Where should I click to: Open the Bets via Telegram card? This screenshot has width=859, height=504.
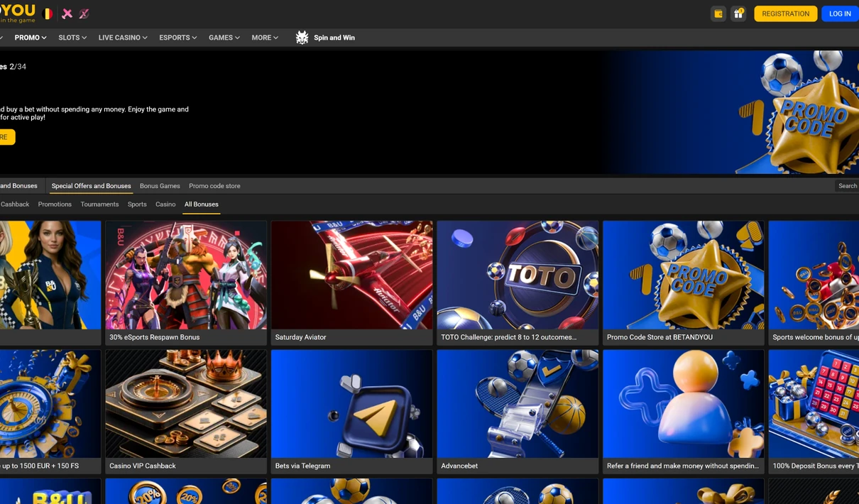(x=351, y=412)
